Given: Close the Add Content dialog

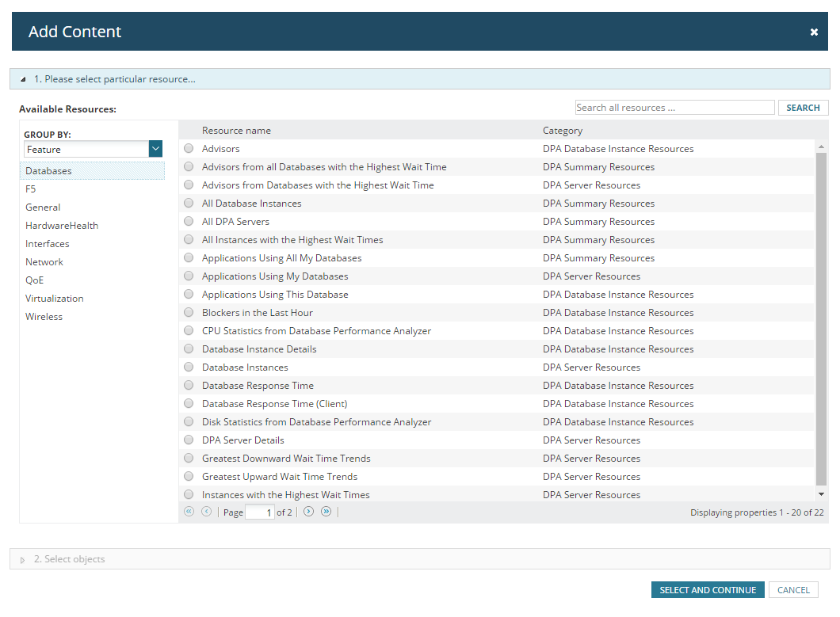Looking at the screenshot, I should (x=814, y=32).
